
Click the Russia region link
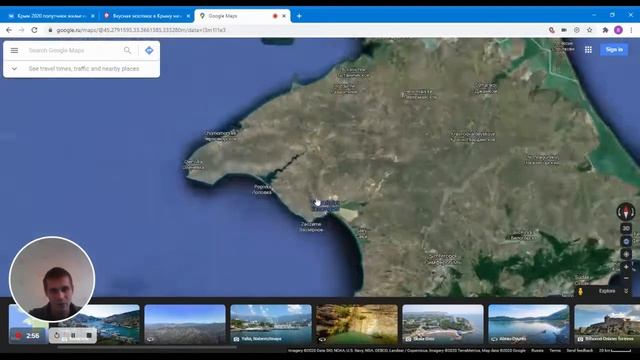537,350
